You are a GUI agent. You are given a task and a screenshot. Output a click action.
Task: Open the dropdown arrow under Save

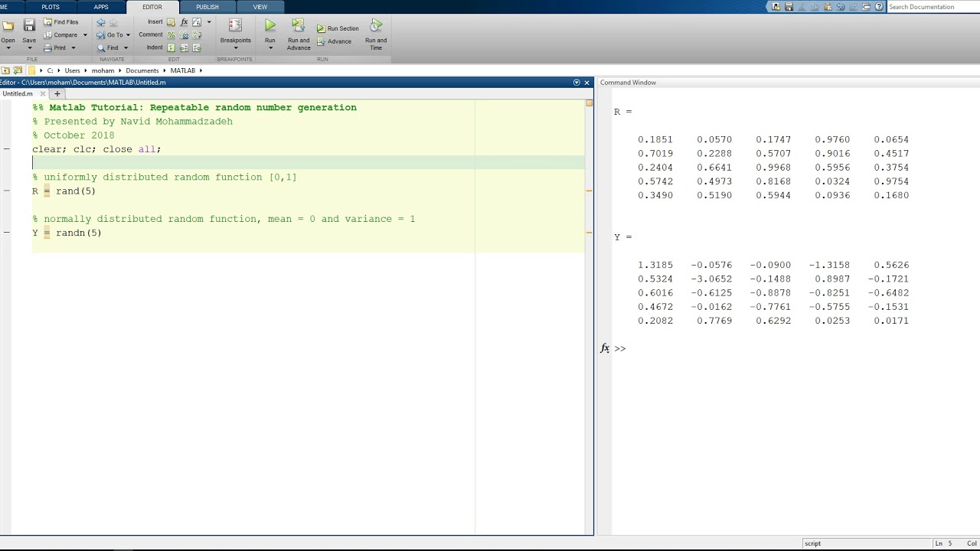coord(29,48)
